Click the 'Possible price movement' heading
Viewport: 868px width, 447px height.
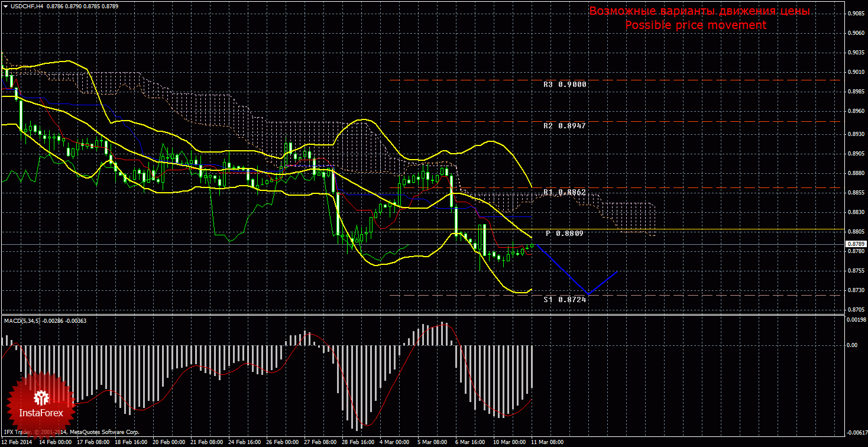[695, 25]
